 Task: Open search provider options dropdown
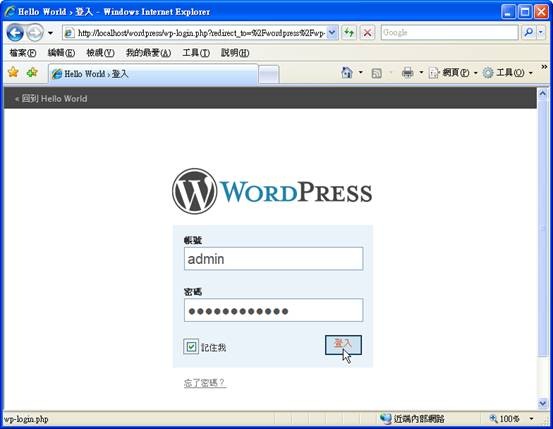click(x=541, y=32)
